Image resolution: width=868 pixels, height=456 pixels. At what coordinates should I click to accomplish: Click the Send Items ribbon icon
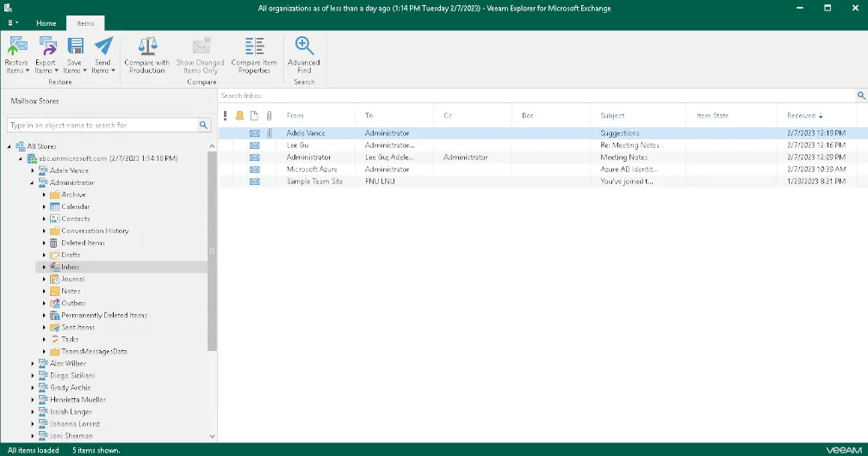[103, 46]
